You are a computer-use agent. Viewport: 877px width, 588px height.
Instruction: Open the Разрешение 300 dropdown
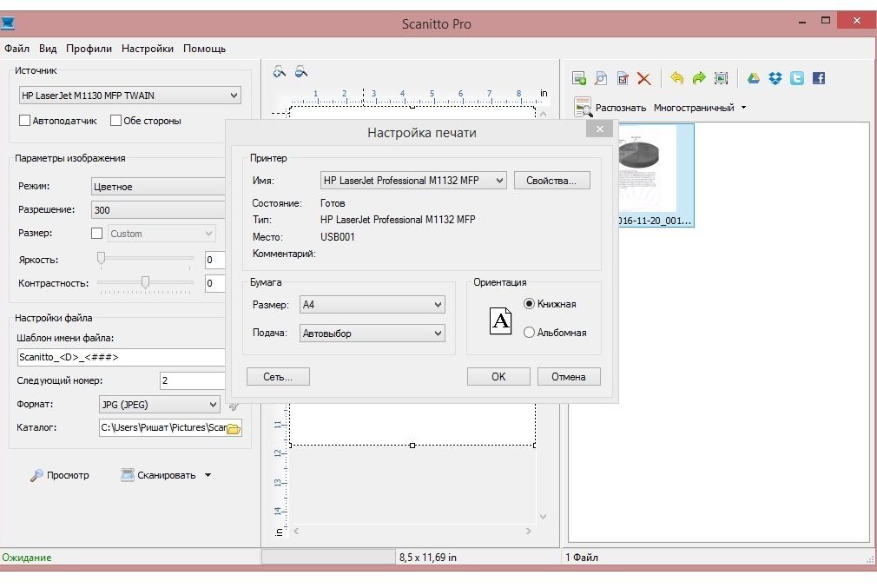point(158,210)
